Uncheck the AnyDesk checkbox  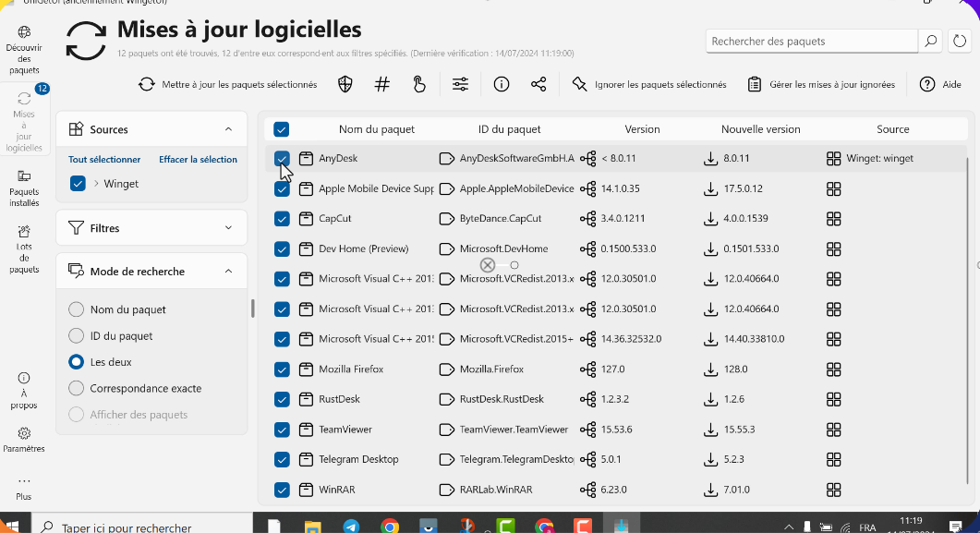tap(282, 159)
